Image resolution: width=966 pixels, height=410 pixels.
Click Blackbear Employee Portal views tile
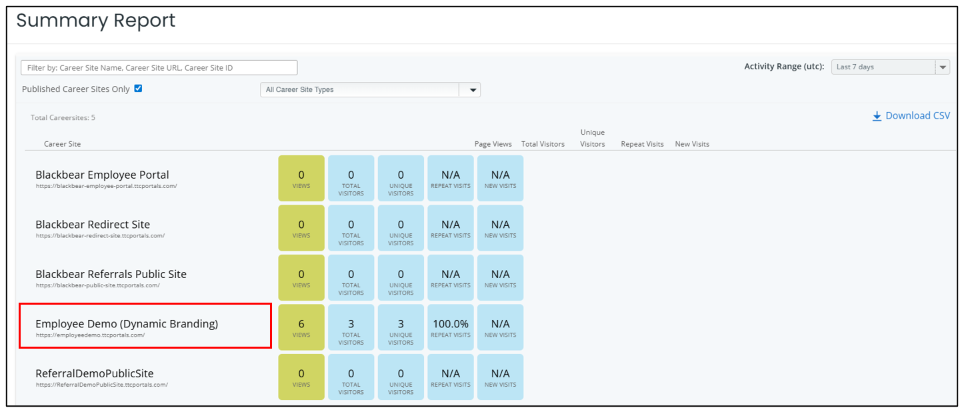[x=301, y=179]
